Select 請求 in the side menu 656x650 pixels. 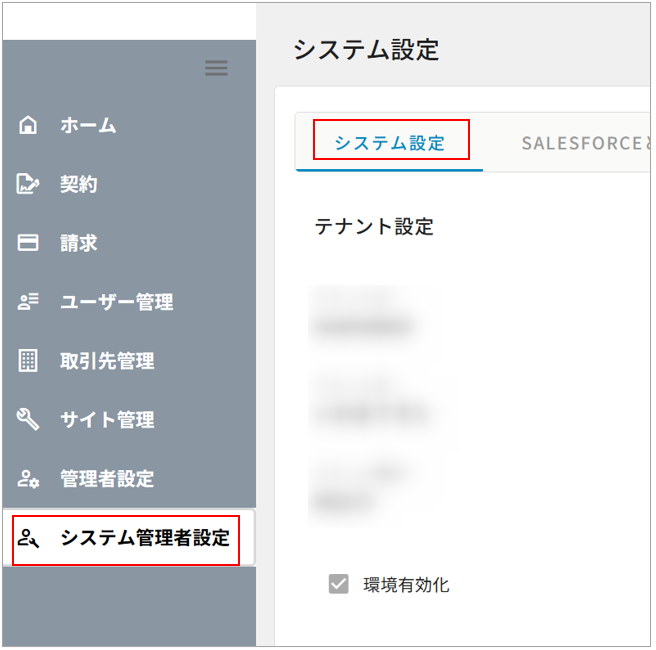(79, 243)
